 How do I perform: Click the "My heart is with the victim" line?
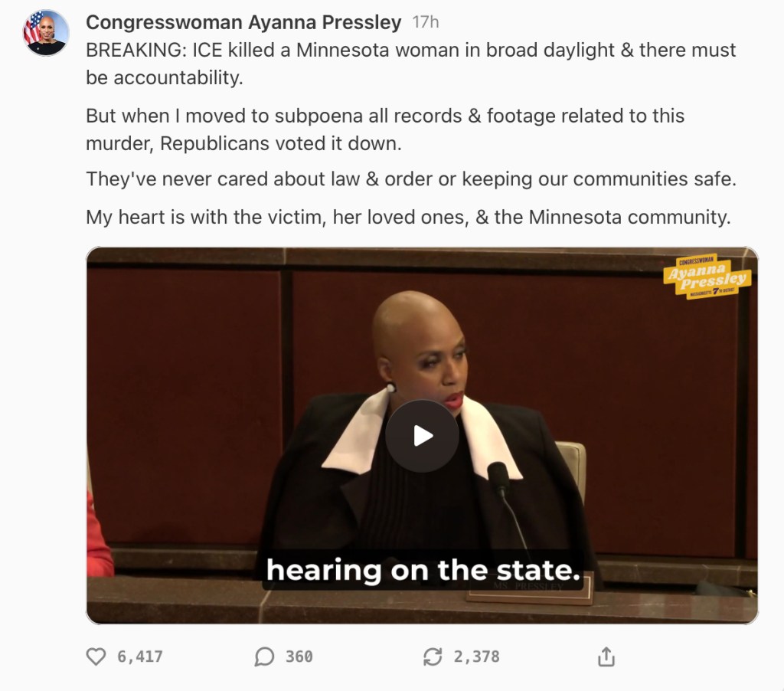pyautogui.click(x=409, y=217)
